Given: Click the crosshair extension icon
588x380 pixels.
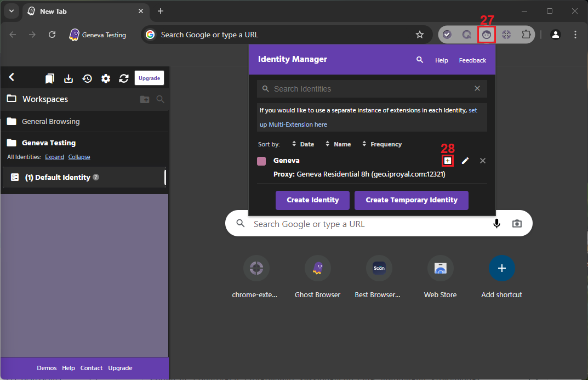Looking at the screenshot, I should (506, 35).
